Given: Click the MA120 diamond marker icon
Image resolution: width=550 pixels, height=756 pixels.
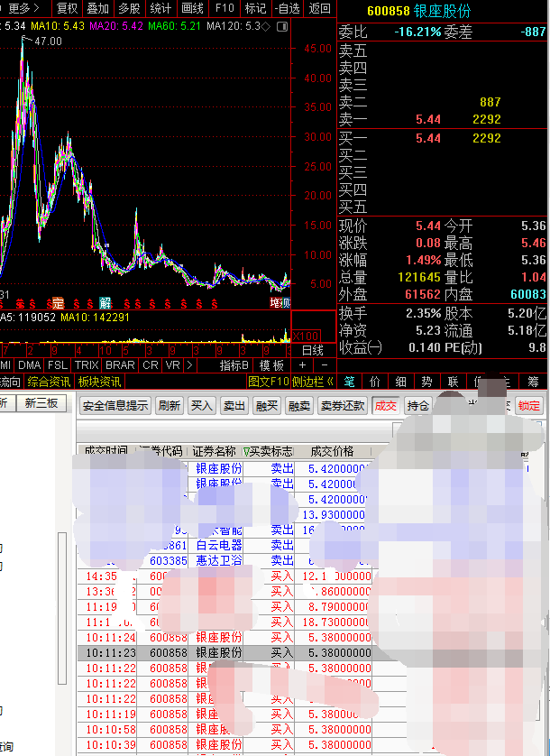Looking at the screenshot, I should [x=266, y=26].
